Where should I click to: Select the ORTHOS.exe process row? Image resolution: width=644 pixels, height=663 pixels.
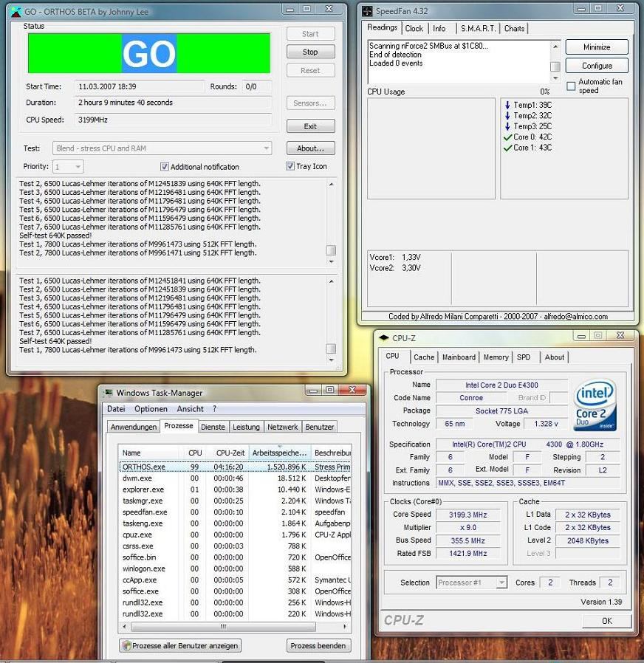click(x=235, y=467)
